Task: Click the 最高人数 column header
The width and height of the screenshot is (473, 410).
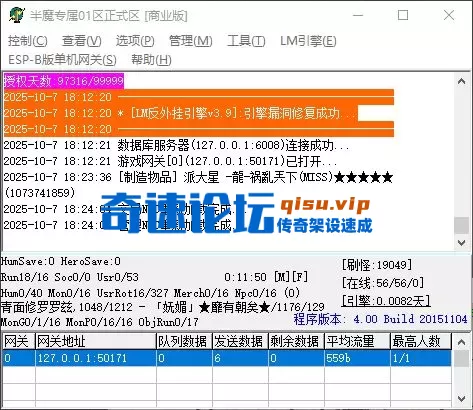Action: [x=421, y=341]
